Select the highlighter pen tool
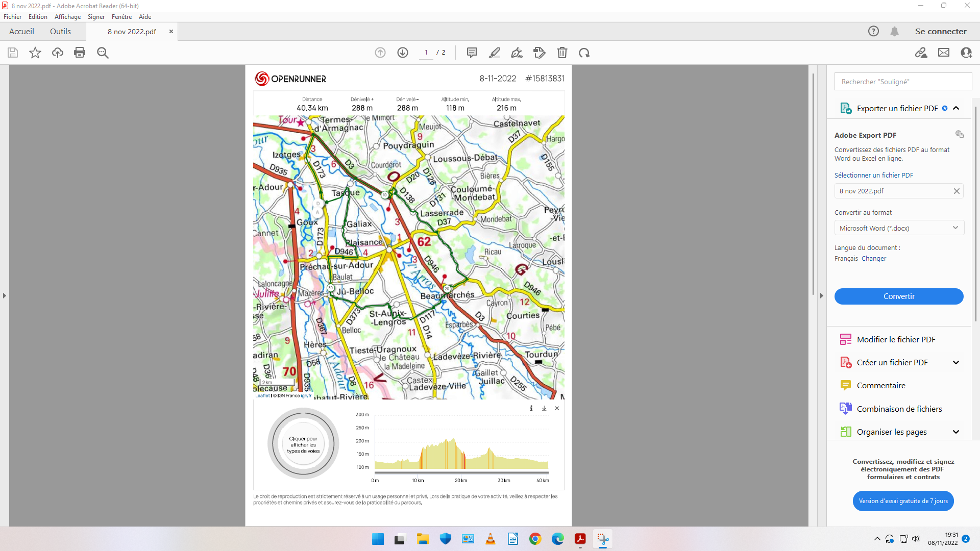Viewport: 980px width, 551px height. 495,53
